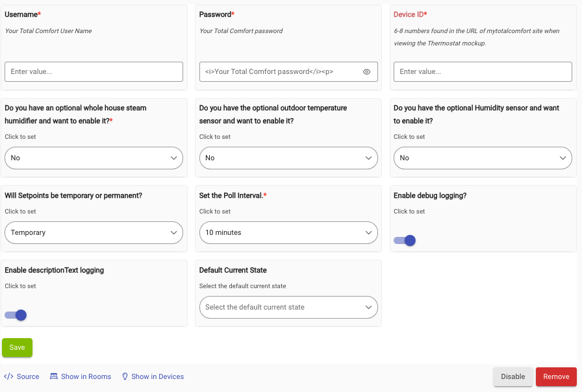Click the green Save button
The image size is (582, 392).
[x=17, y=347]
